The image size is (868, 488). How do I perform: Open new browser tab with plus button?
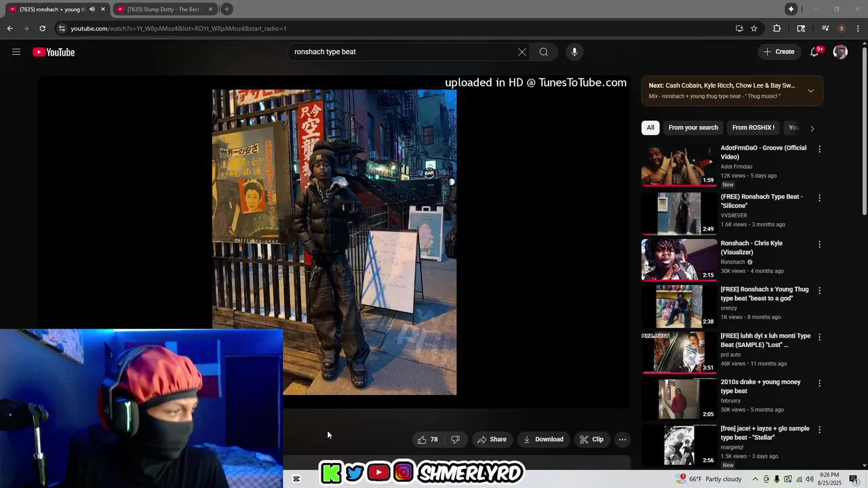pyautogui.click(x=226, y=9)
